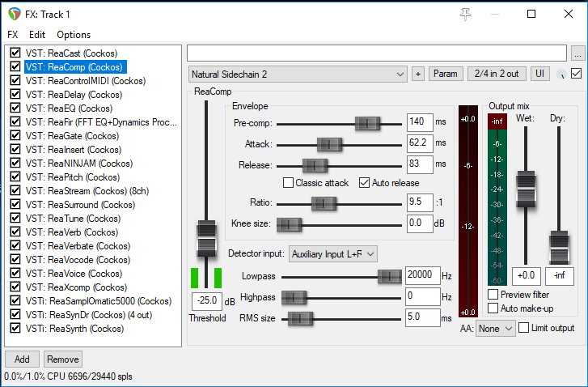
Task: Select VST: ReaPitch (Cockos) in list
Action: click(73, 177)
